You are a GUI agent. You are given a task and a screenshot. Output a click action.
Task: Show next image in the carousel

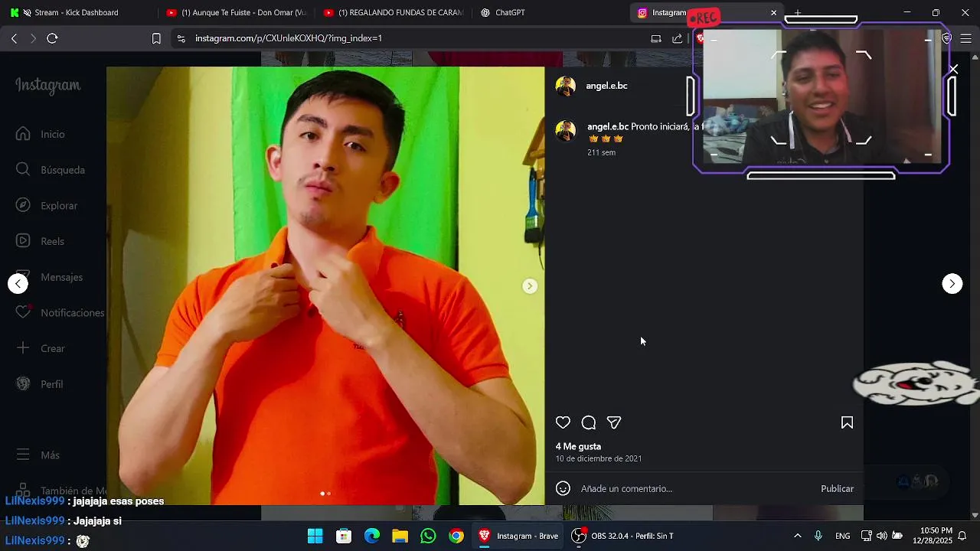[530, 286]
